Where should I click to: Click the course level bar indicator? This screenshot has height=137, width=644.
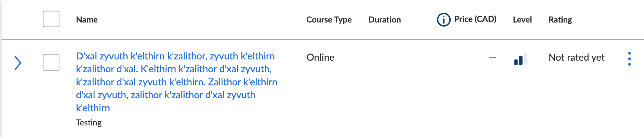tap(521, 59)
